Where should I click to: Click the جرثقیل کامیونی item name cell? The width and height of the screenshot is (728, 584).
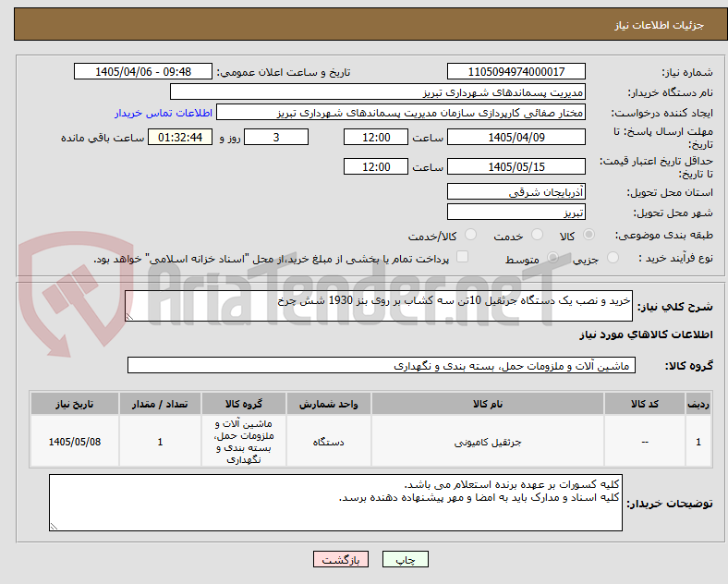pos(488,442)
